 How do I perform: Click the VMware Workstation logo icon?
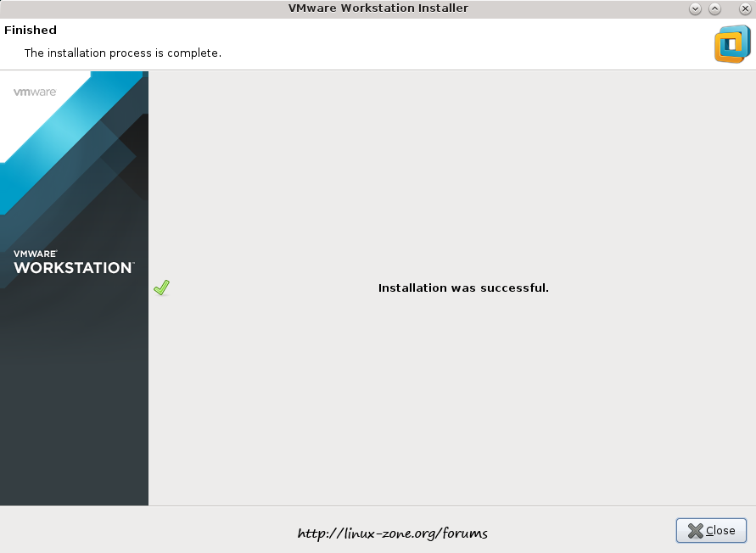click(732, 45)
